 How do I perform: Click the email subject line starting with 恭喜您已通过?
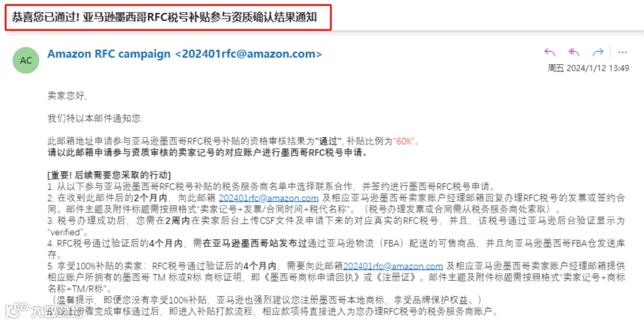click(x=165, y=17)
